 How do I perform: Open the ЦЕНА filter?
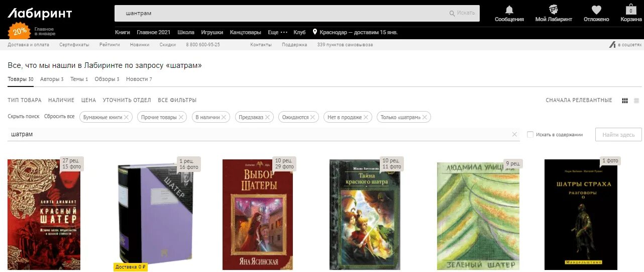[88, 101]
